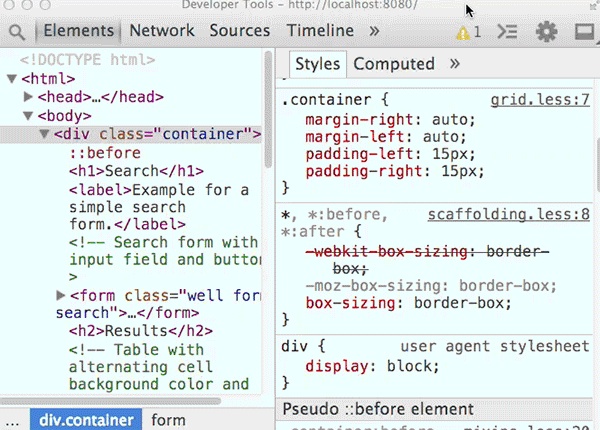Show the console drawer icon

tap(507, 31)
